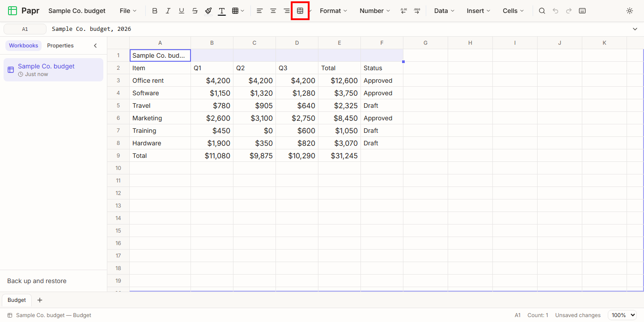The image size is (644, 322).
Task: Click the Papr logo icon
Action: coord(13,11)
